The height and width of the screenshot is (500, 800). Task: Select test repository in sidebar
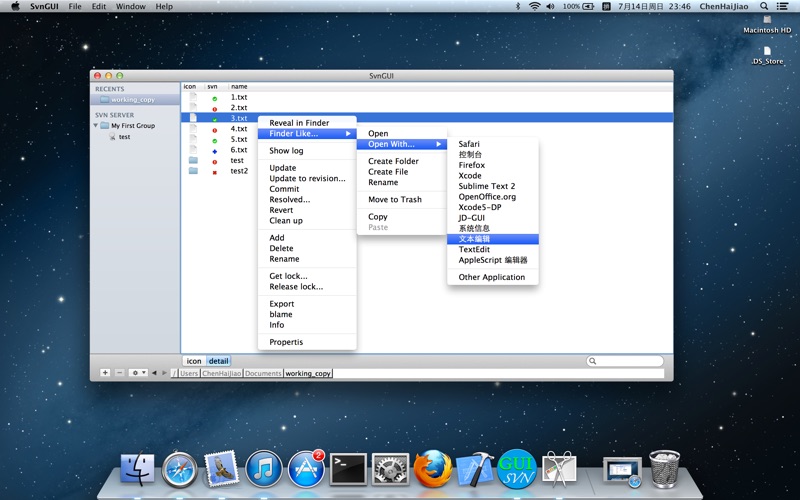[124, 137]
